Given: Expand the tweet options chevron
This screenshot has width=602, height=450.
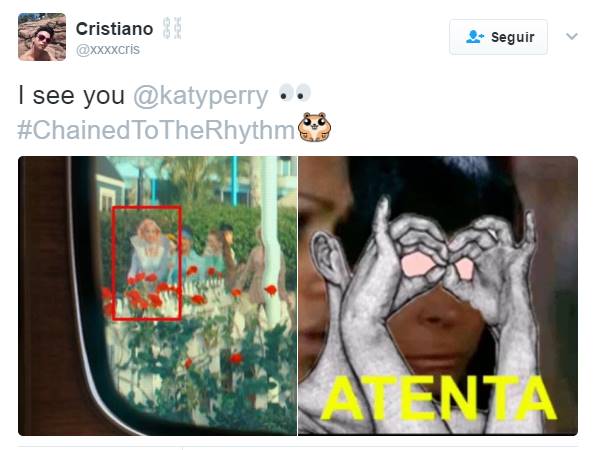Looking at the screenshot, I should (572, 36).
